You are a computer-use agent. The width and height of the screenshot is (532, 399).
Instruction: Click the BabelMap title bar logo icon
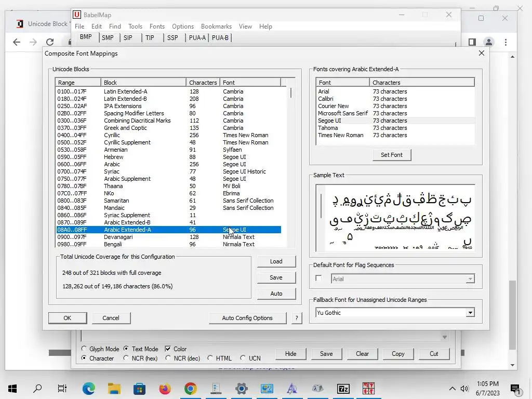77,15
